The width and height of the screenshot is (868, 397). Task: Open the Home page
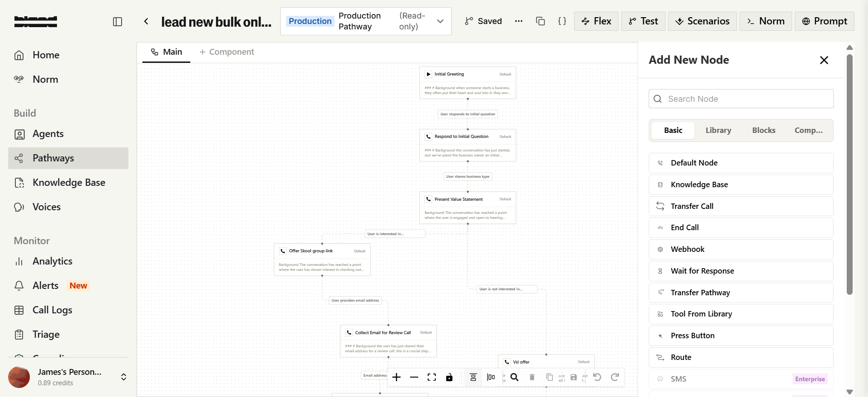[68, 55]
